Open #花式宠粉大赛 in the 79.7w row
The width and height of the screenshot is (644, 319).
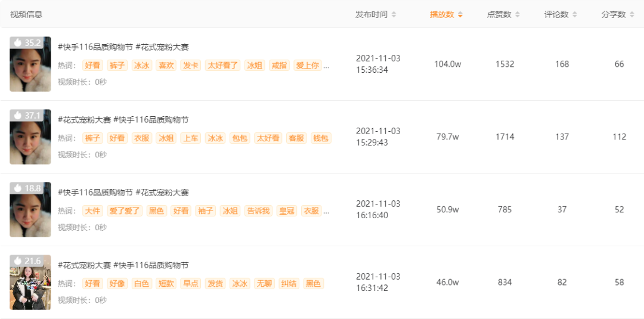[84, 120]
